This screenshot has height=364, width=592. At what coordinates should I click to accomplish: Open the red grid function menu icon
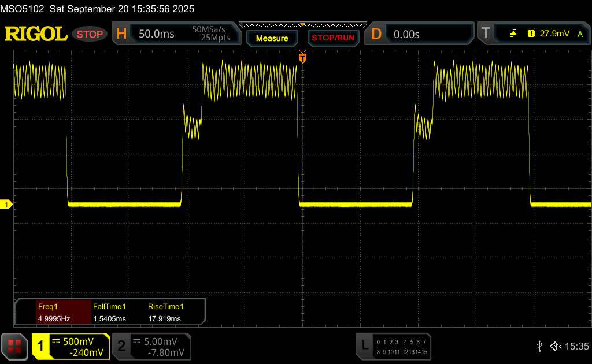tap(14, 346)
